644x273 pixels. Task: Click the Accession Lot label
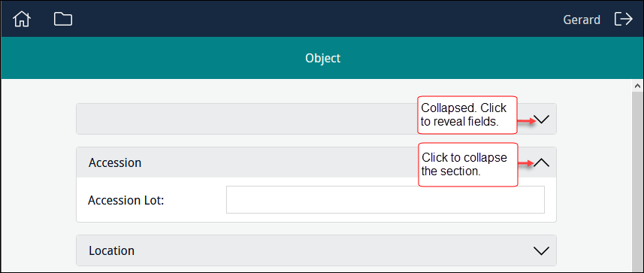coord(126,201)
